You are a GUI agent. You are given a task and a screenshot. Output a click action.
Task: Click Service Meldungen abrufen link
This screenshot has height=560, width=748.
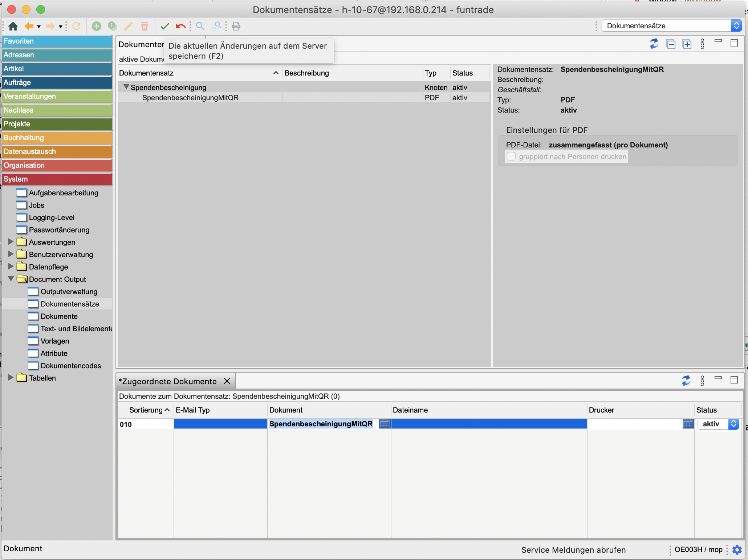(573, 550)
